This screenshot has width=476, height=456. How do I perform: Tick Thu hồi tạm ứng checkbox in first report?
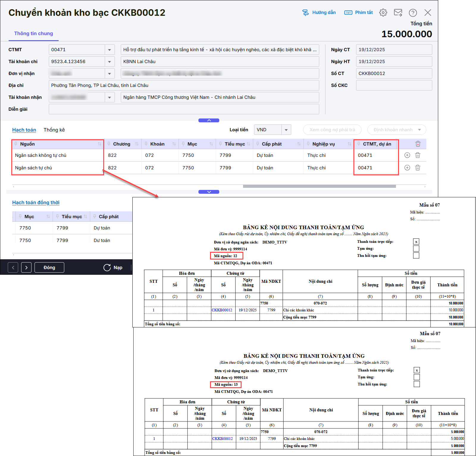(416, 256)
